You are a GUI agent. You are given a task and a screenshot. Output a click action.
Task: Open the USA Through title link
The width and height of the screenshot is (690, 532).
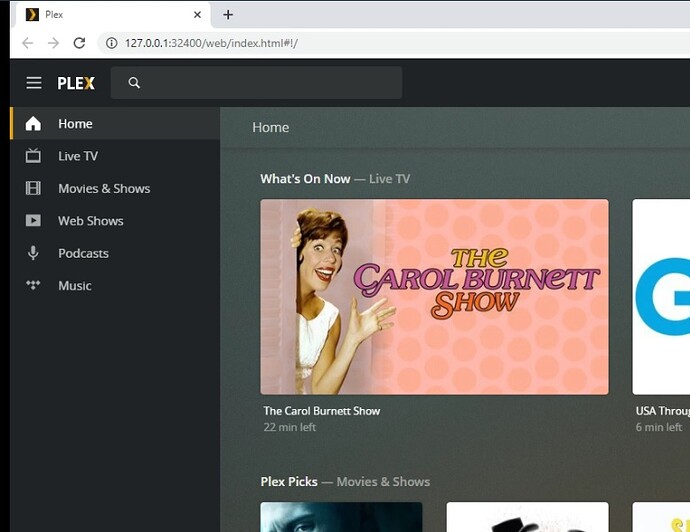(663, 411)
